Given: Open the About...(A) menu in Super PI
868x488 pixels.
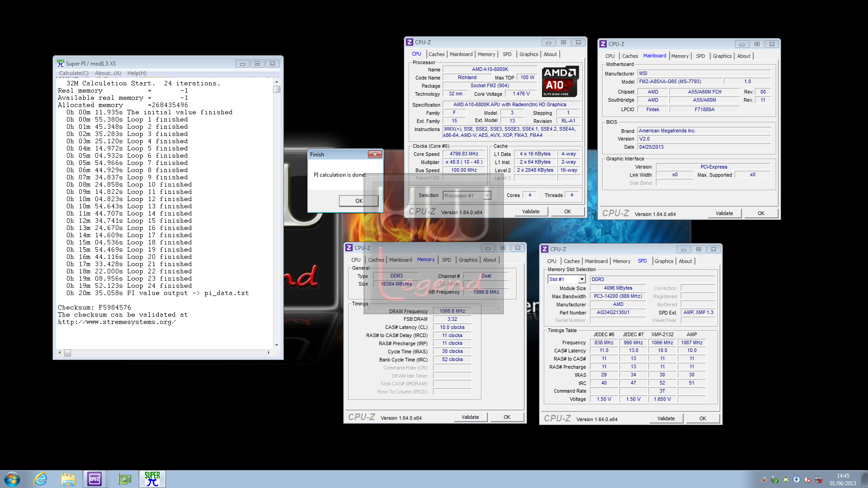Looking at the screenshot, I should click(x=108, y=73).
